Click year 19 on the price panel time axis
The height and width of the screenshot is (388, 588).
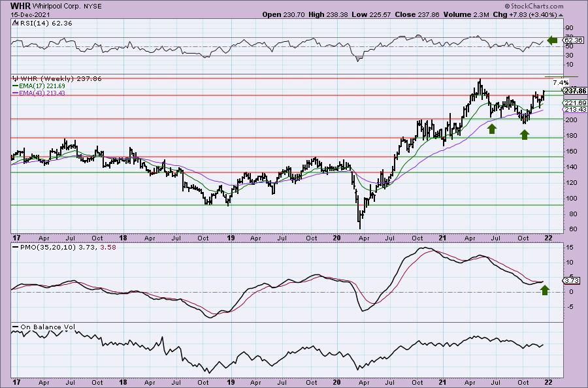(x=231, y=238)
